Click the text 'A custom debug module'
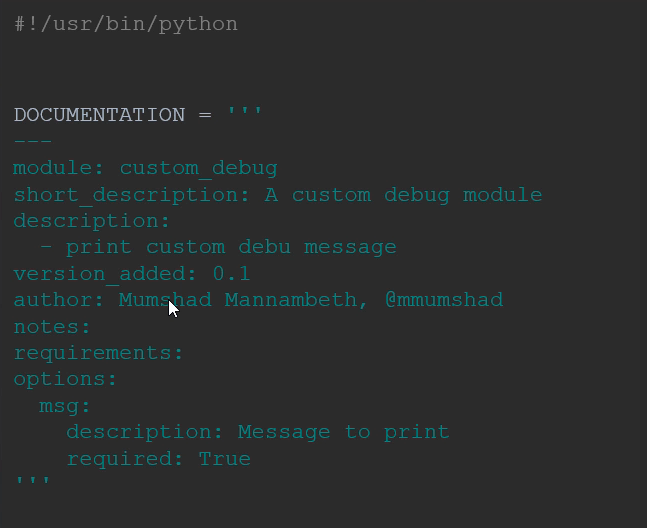Image resolution: width=647 pixels, height=528 pixels. tap(403, 195)
